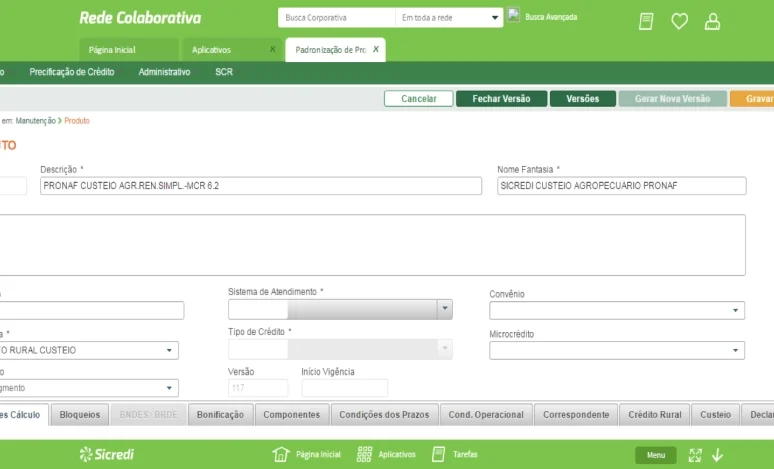Click the Versão field showing 117
Image resolution: width=774 pixels, height=469 pixels.
point(258,388)
